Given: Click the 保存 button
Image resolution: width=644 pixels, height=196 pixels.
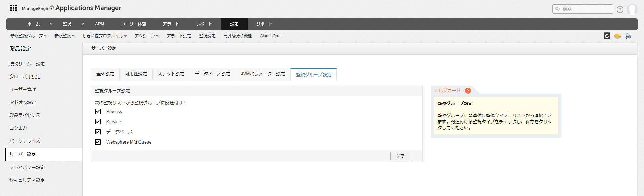Looking at the screenshot, I should [x=400, y=156].
